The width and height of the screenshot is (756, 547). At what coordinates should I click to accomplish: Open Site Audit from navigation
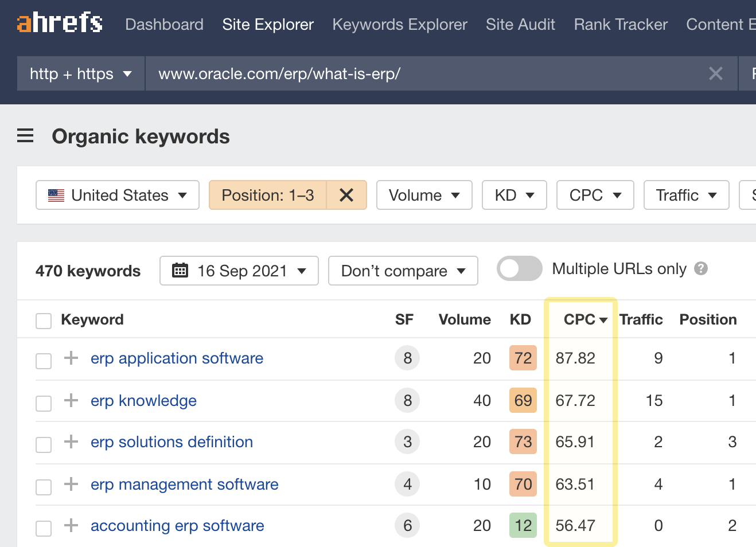(x=520, y=25)
